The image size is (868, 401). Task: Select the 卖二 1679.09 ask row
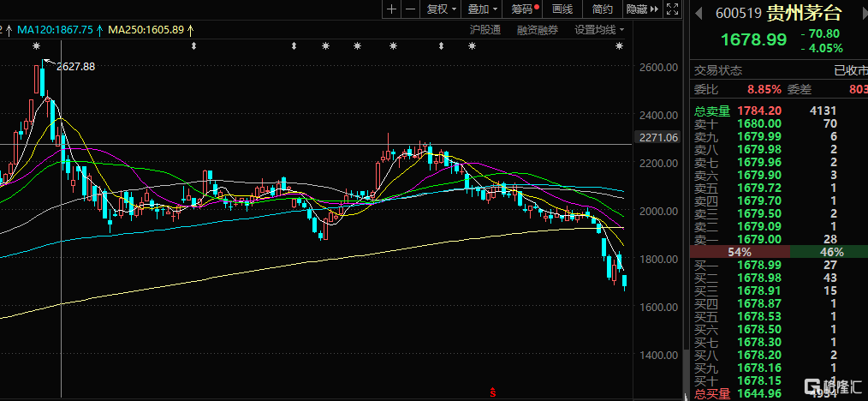coord(778,226)
